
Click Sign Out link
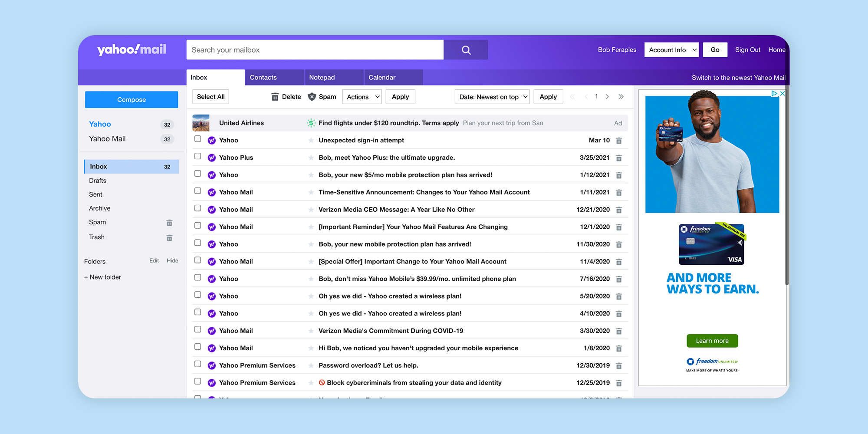point(748,50)
